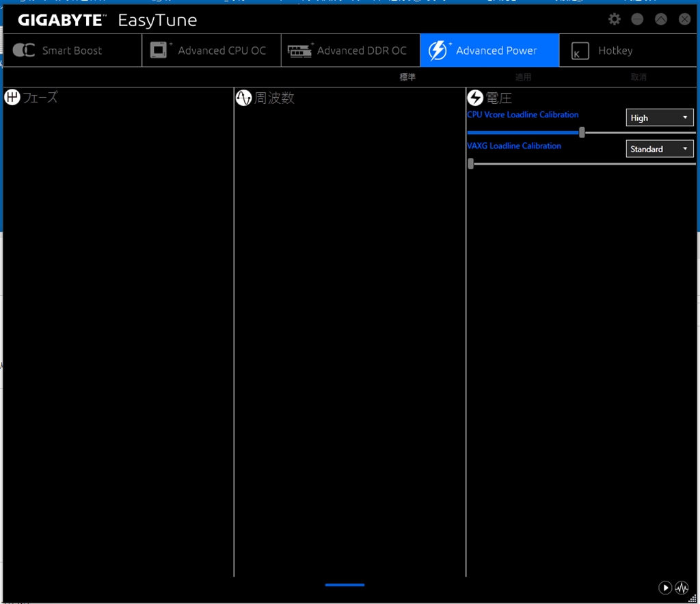
Task: Click the collapse-up arrow button in title bar
Action: coord(661,19)
